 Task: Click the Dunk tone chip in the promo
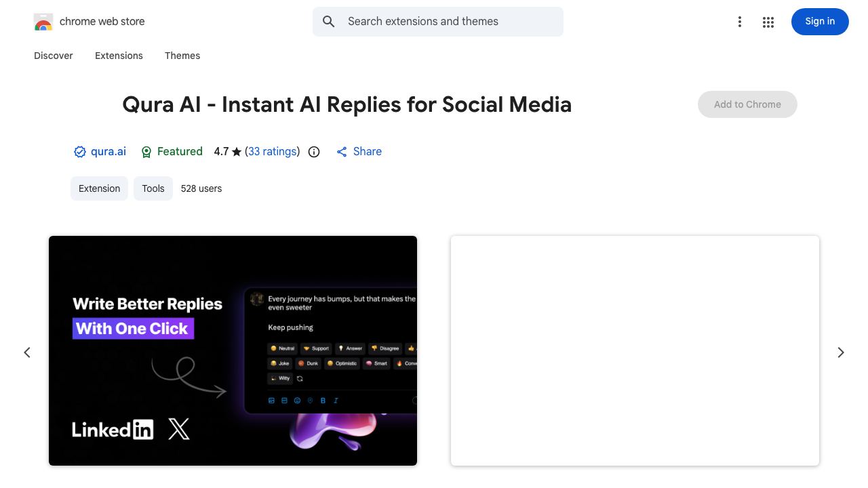point(308,363)
